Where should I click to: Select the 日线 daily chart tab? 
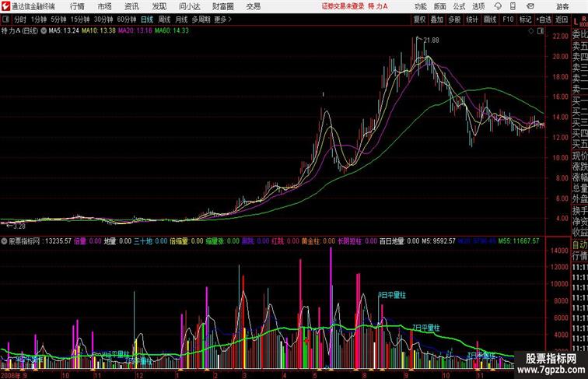coord(147,19)
